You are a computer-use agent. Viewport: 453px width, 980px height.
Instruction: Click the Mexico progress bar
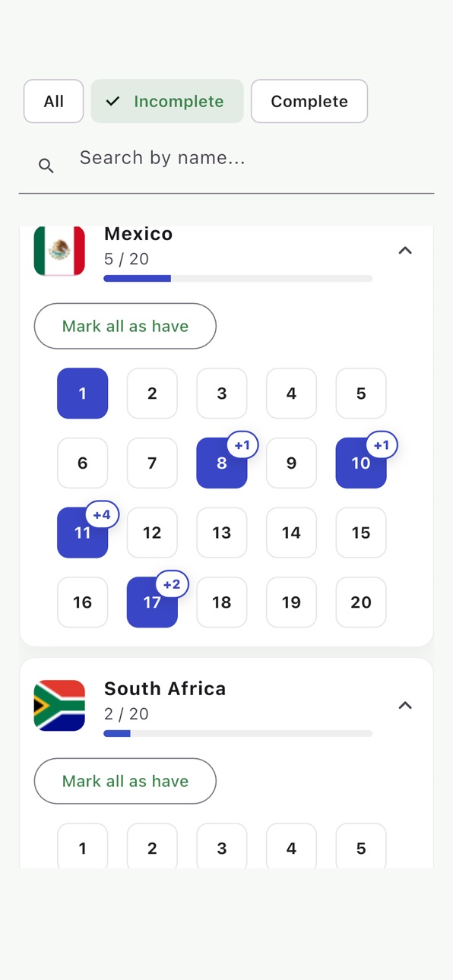tap(238, 279)
